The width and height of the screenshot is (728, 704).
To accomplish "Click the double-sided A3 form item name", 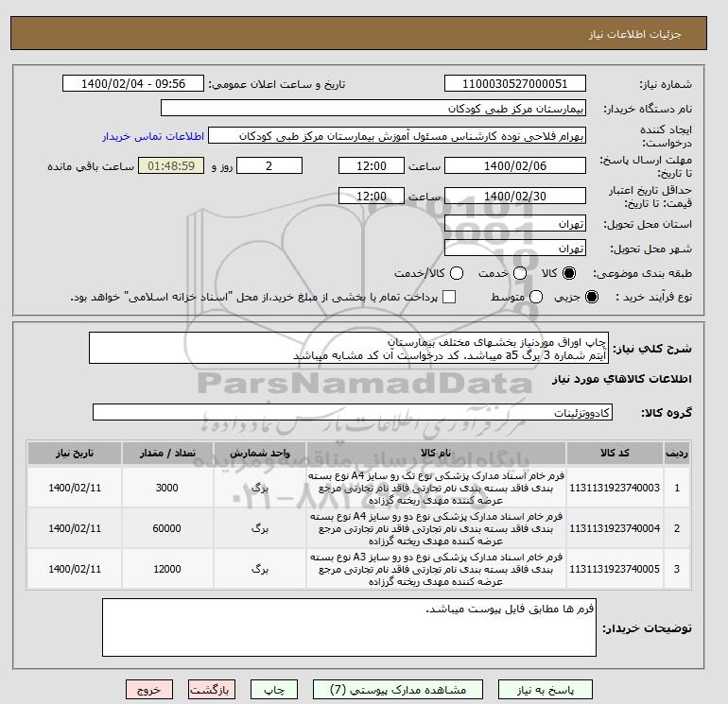I will click(x=436, y=569).
